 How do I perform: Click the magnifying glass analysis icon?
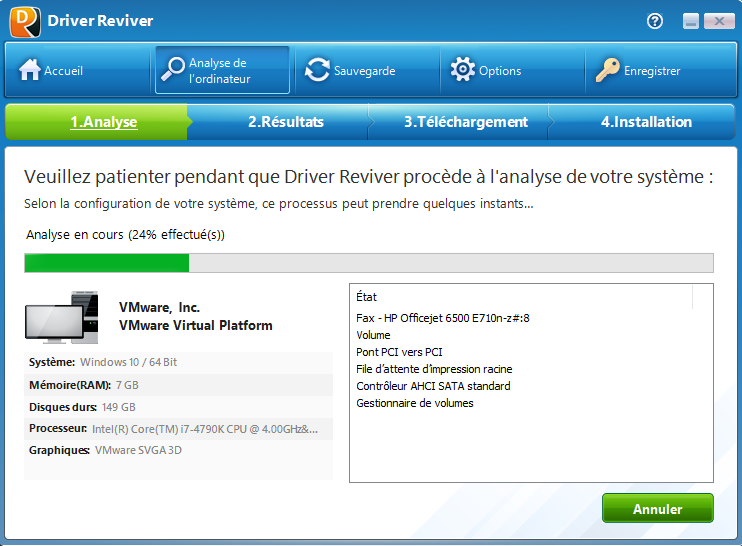click(x=173, y=70)
